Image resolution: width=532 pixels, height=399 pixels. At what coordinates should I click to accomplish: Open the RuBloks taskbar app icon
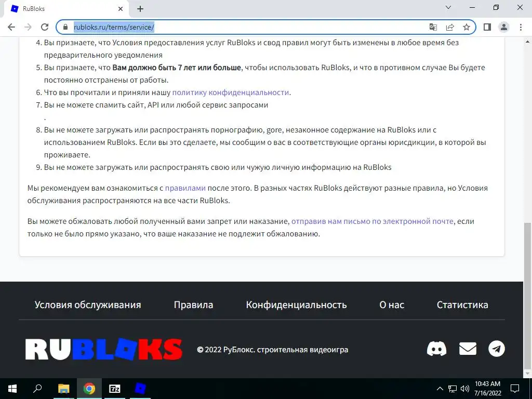point(140,389)
